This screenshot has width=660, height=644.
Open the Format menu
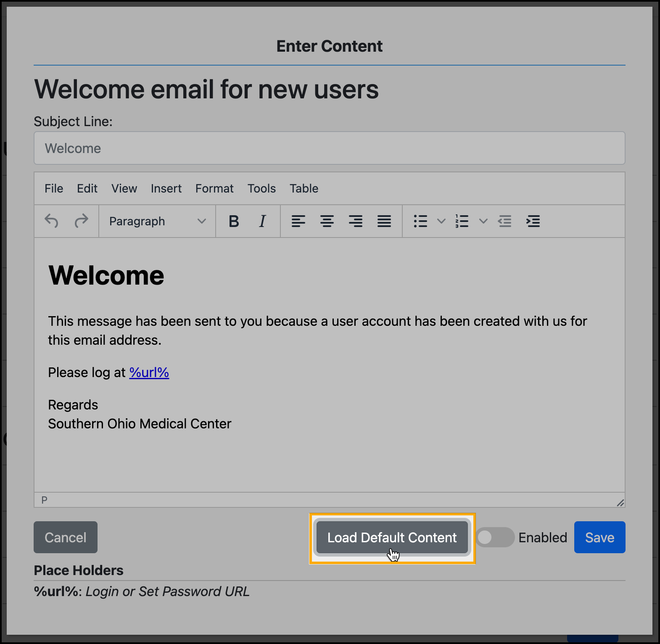[x=214, y=188]
